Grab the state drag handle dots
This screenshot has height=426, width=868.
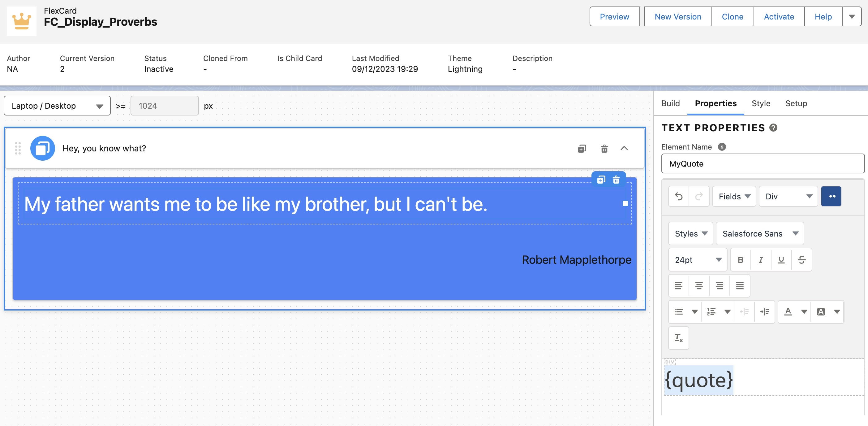tap(18, 148)
